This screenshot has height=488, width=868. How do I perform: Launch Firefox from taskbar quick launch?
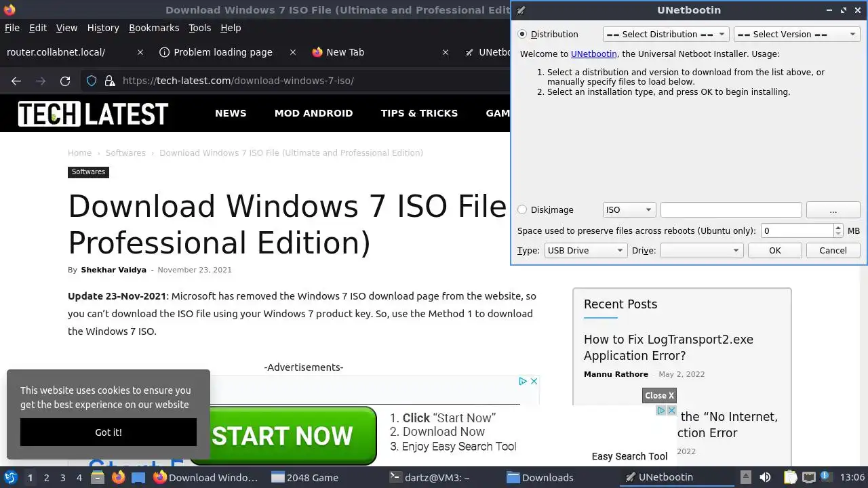coord(118,477)
